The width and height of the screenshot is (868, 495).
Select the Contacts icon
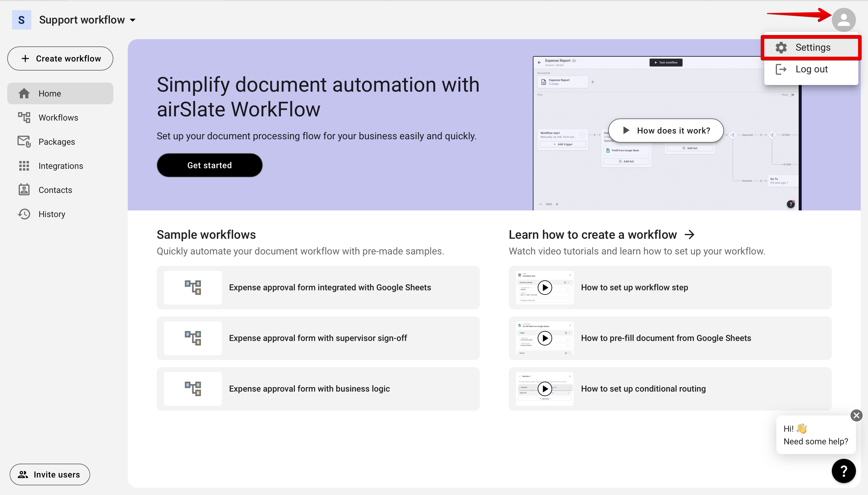(x=24, y=190)
